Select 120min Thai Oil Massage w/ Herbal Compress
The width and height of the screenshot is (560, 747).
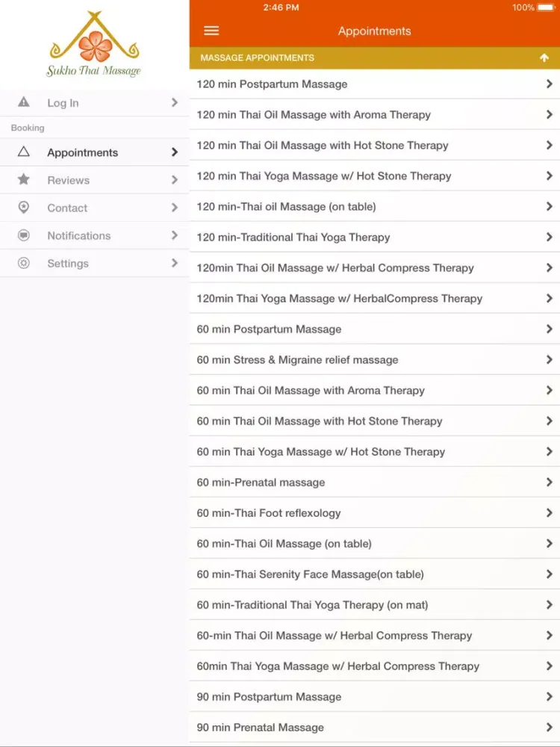coord(375,267)
